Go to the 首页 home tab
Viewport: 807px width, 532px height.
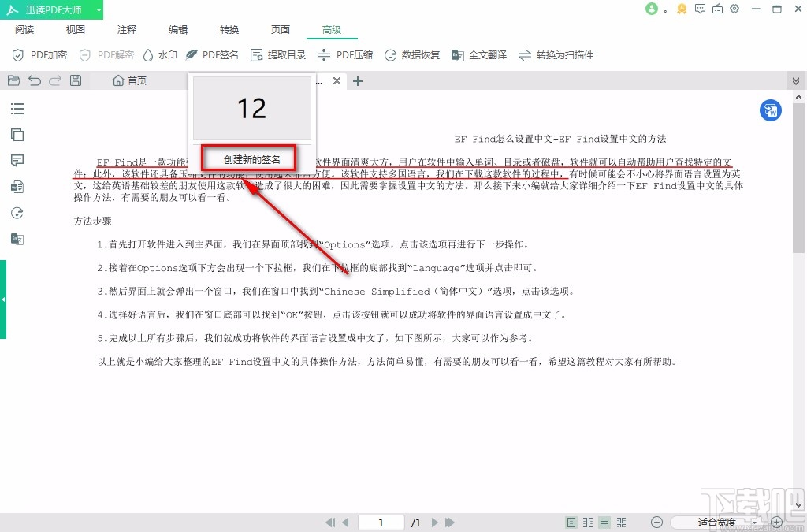click(x=128, y=80)
